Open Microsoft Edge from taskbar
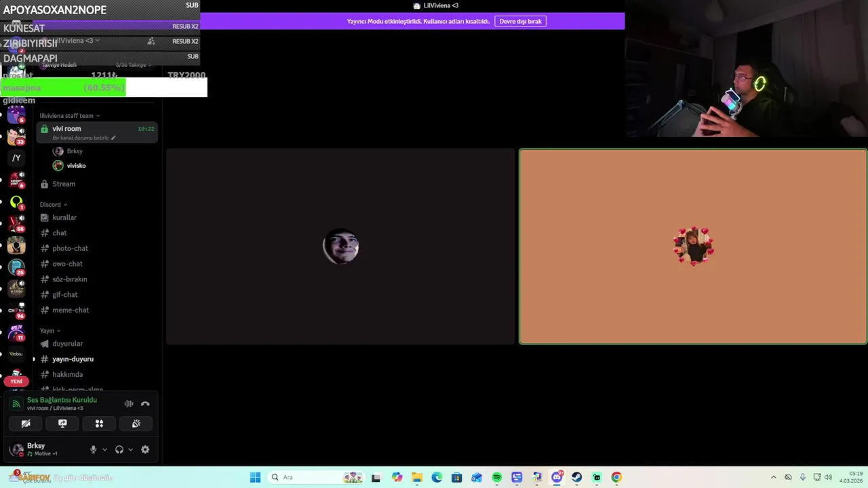The width and height of the screenshot is (868, 488). [437, 477]
